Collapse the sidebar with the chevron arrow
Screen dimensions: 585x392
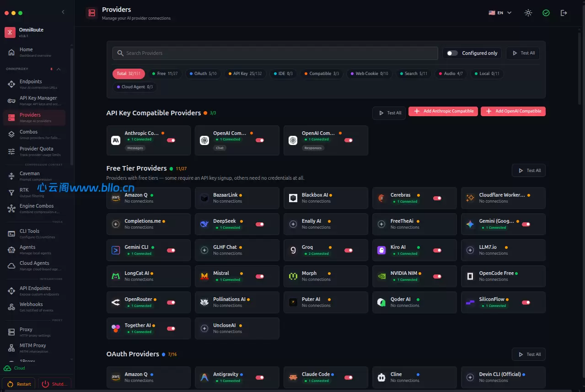(63, 12)
